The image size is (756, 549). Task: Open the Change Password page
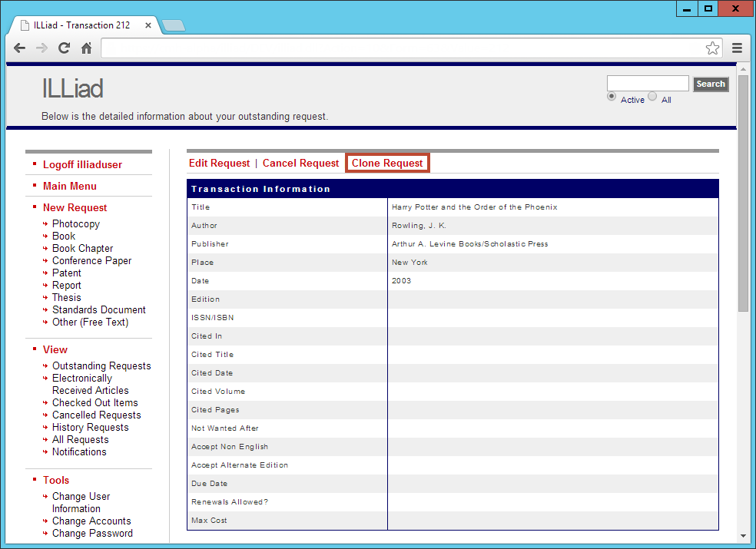pos(92,533)
